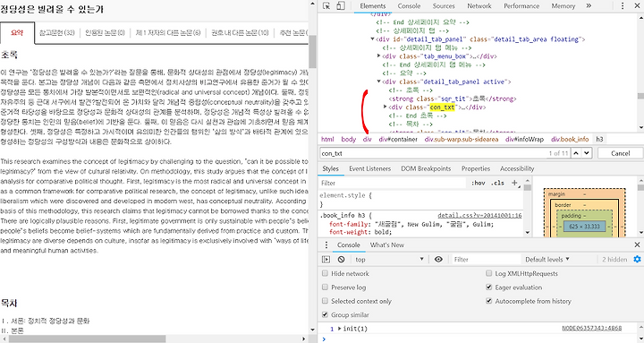Screen dimensions: 644x343
Task: Toggle Hide network checkbox
Action: (x=325, y=273)
